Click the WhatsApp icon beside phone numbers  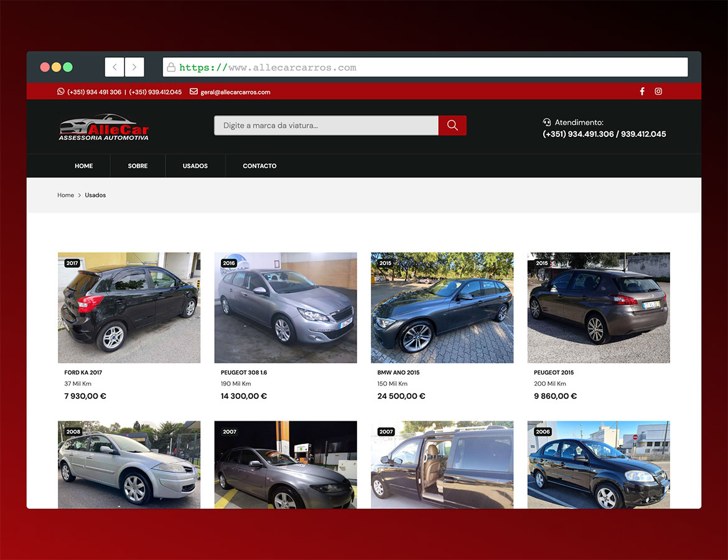(x=61, y=91)
